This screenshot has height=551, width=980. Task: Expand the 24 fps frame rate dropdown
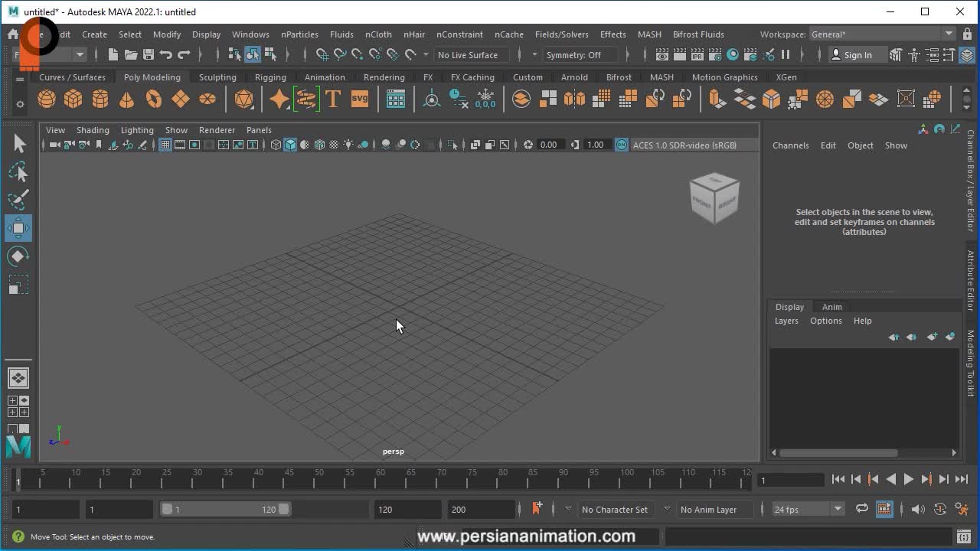pos(838,510)
